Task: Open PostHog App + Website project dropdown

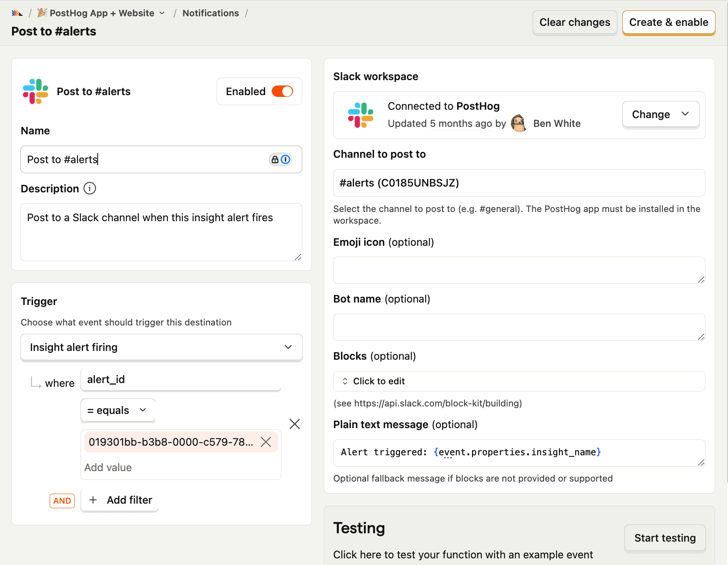Action: pyautogui.click(x=101, y=13)
